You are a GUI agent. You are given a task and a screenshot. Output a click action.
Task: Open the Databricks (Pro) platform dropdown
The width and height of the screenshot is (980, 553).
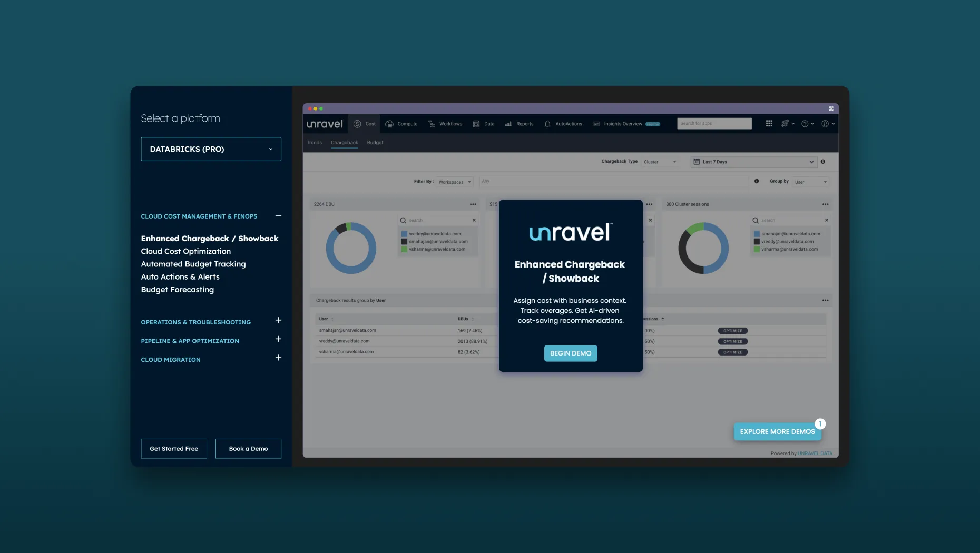(x=211, y=149)
